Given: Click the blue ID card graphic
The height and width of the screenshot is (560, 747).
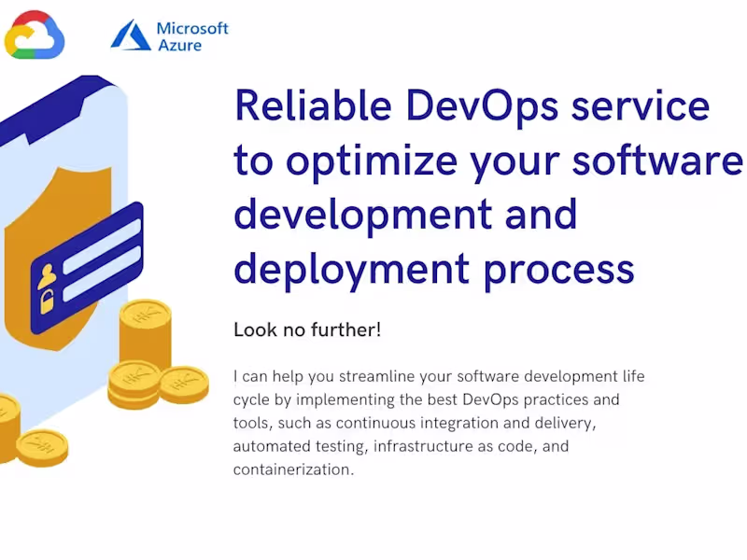Looking at the screenshot, I should pyautogui.click(x=87, y=268).
